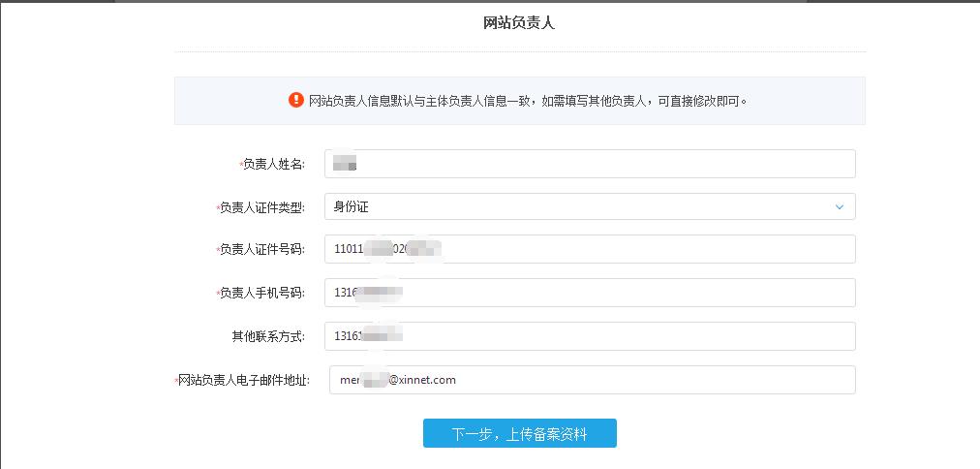The width and height of the screenshot is (980, 469).
Task: Click the 负责人证件号码 field label
Action: [262, 250]
